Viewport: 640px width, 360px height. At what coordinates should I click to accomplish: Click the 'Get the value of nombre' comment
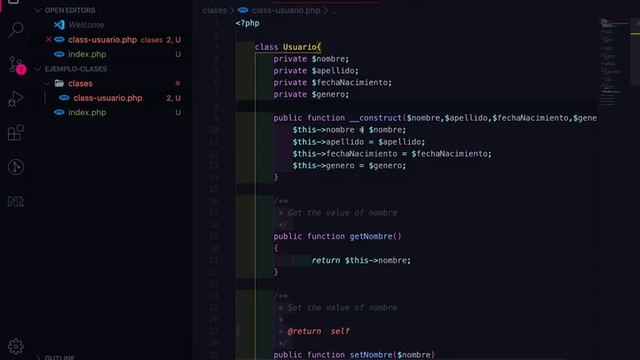[x=342, y=213]
